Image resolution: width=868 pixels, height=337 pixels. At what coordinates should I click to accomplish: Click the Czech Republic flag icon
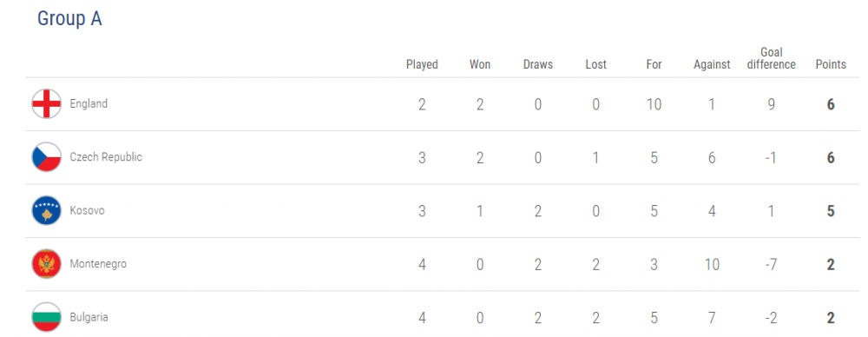[x=47, y=157]
